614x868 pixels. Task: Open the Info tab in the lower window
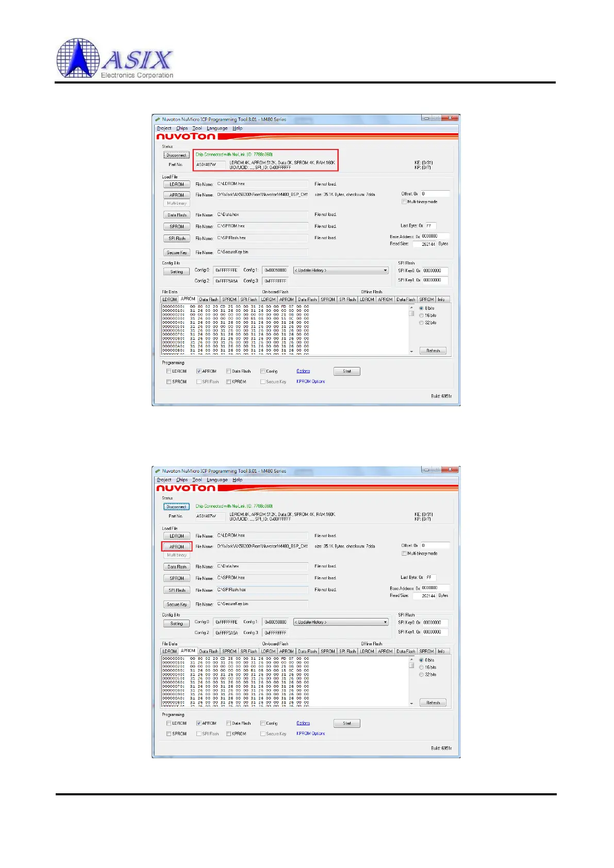441,652
